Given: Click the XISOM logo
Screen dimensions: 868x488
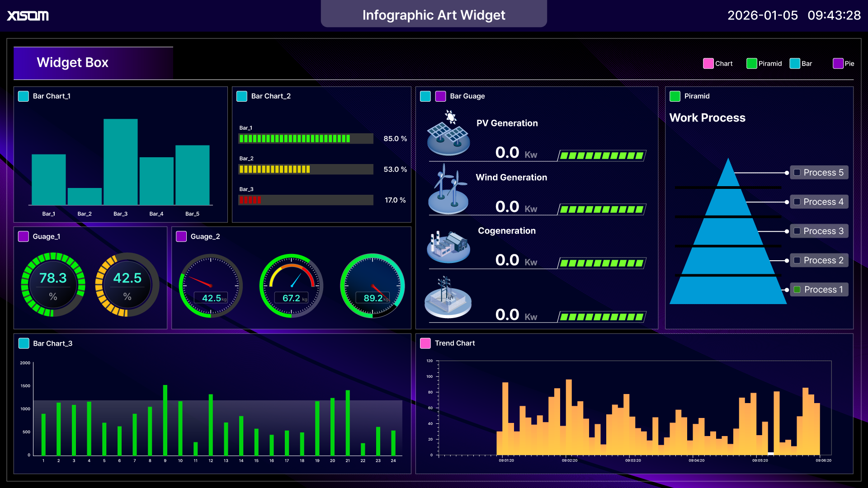Looking at the screenshot, I should 27,15.
